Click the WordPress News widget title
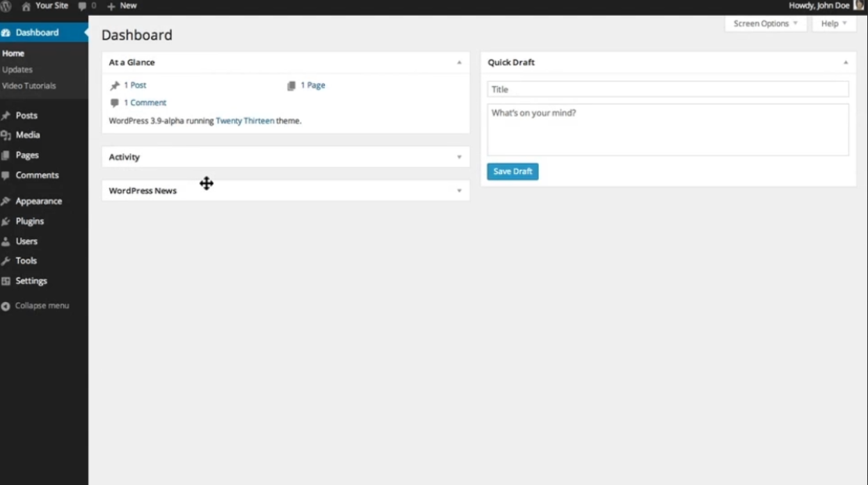The height and width of the screenshot is (485, 868). click(143, 191)
